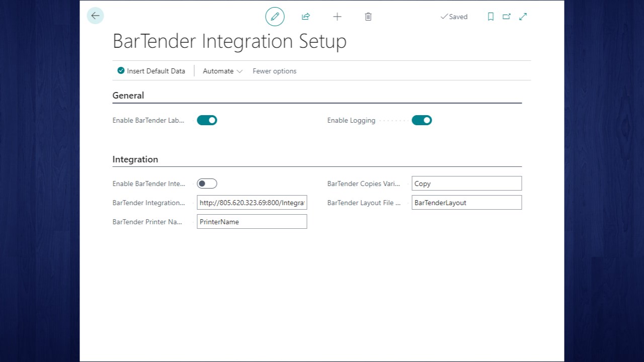Click the bookmark icon

tap(491, 17)
